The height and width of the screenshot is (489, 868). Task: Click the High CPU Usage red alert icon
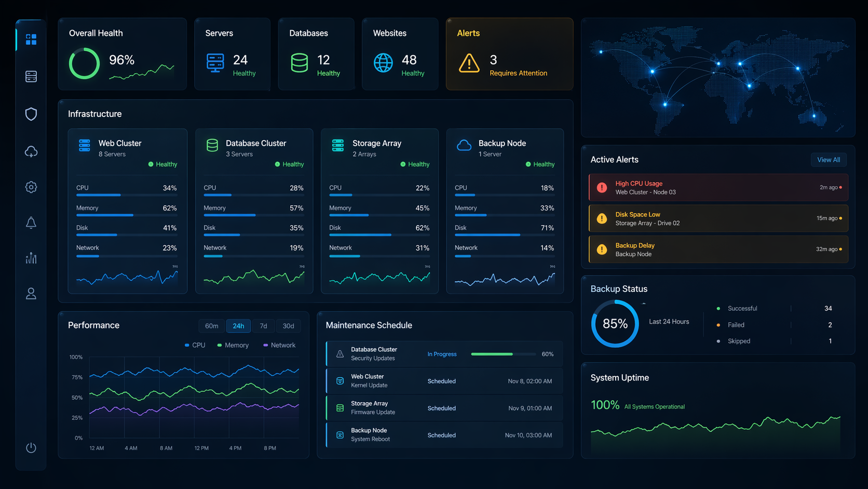tap(602, 188)
